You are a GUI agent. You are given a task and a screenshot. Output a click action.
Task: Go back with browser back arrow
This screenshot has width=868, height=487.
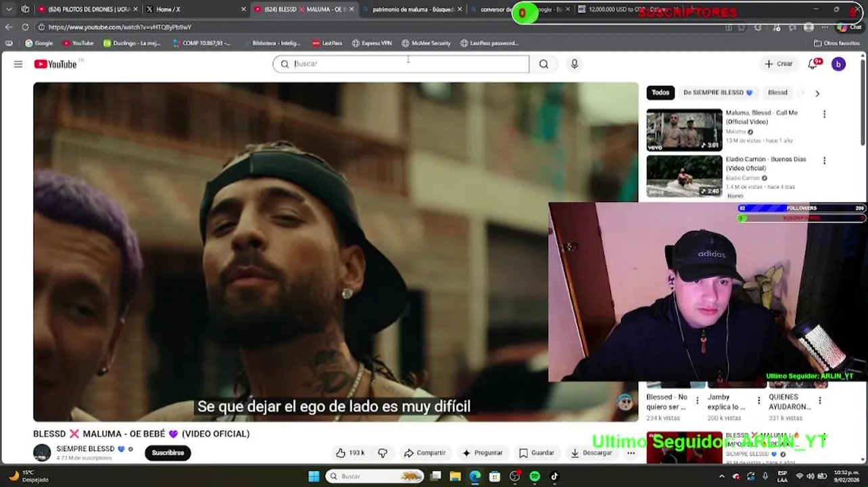(9, 27)
